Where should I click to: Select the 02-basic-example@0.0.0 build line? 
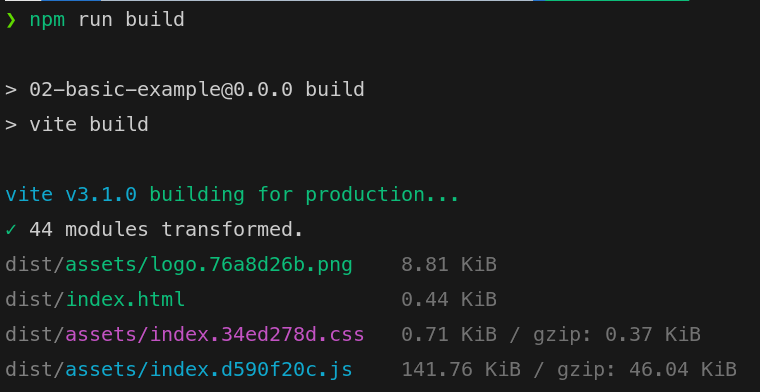[185, 90]
